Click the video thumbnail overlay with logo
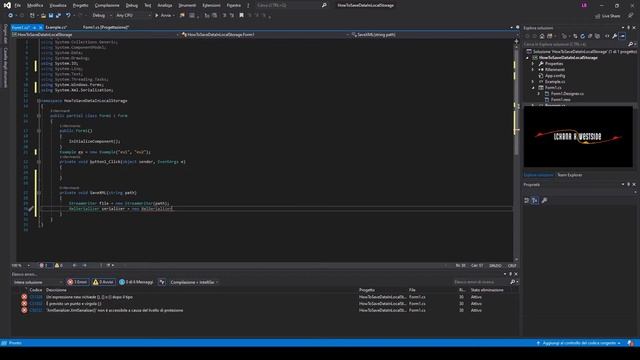This screenshot has height=360, width=640. pos(578,137)
